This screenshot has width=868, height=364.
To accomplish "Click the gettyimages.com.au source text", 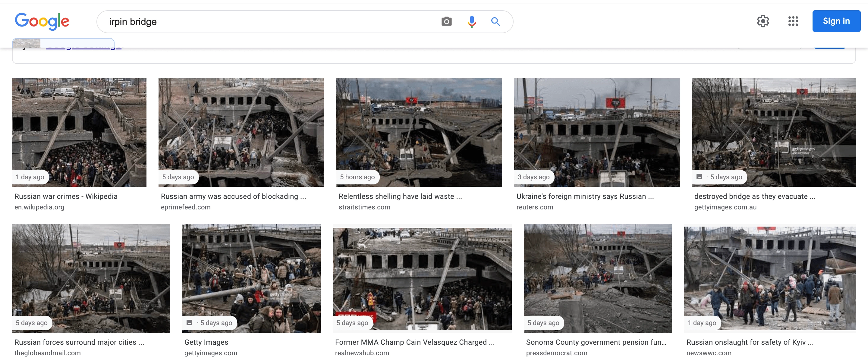I will tap(725, 207).
